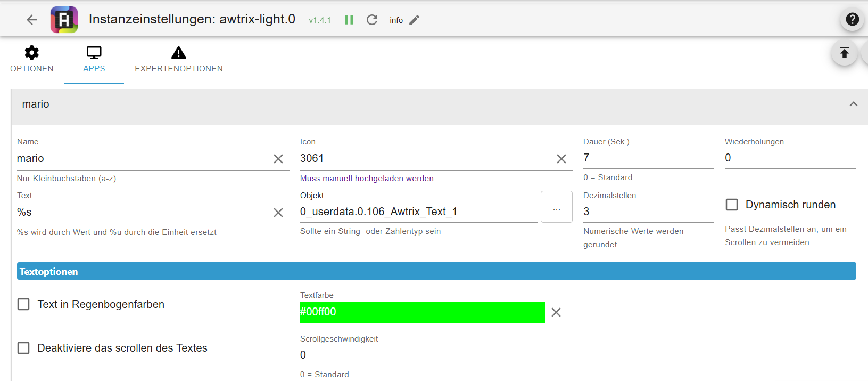
Task: Open the Muss manuell hochgeladen werden link
Action: coord(367,179)
